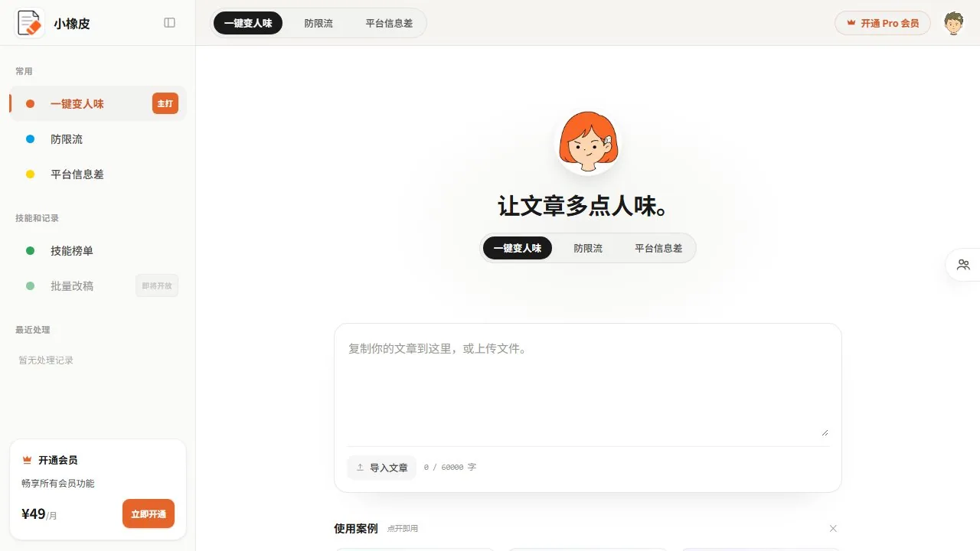
Task: Open 一键变人味 in the sidebar
Action: pyautogui.click(x=98, y=104)
